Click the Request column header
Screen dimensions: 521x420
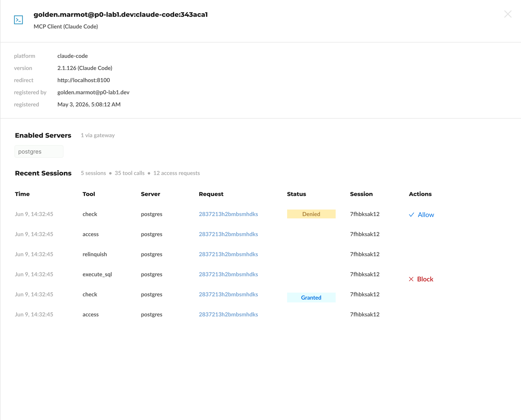pos(211,194)
